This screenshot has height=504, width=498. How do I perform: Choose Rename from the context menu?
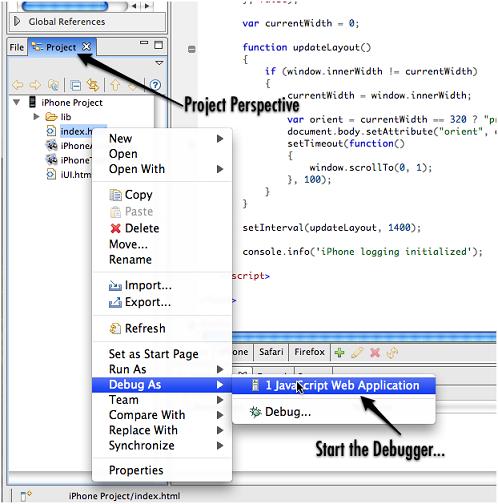click(x=162, y=259)
